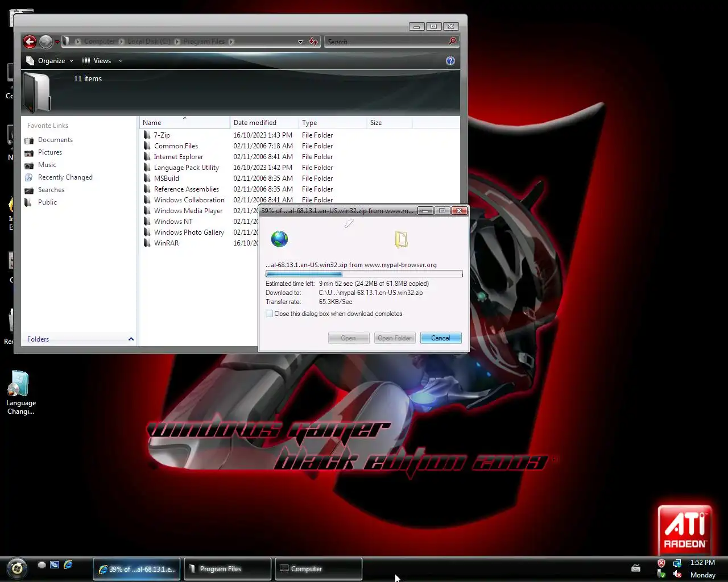Open Music in Favorite Links
The width and height of the screenshot is (728, 582).
[x=47, y=165]
